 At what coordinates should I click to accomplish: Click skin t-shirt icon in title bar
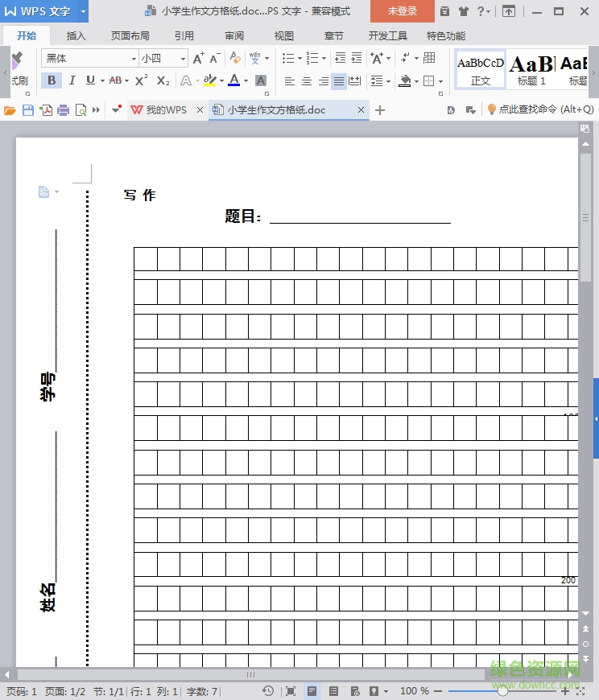pos(464,11)
